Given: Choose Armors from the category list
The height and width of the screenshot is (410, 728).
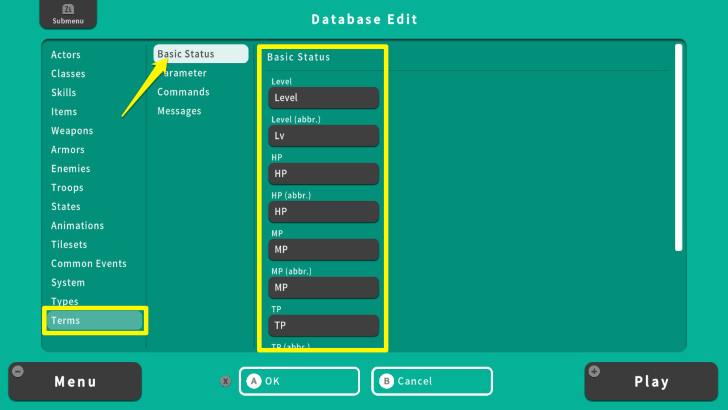Looking at the screenshot, I should click(68, 150).
